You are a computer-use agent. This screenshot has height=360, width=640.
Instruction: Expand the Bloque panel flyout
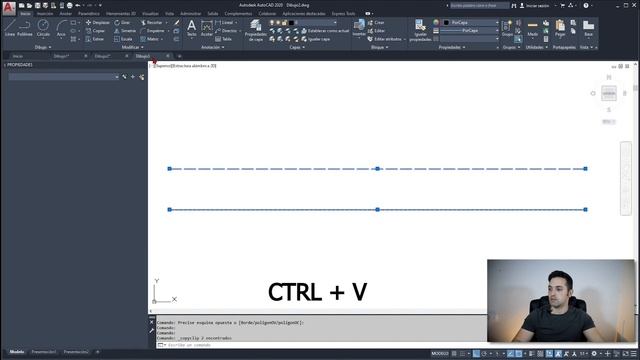(x=380, y=47)
